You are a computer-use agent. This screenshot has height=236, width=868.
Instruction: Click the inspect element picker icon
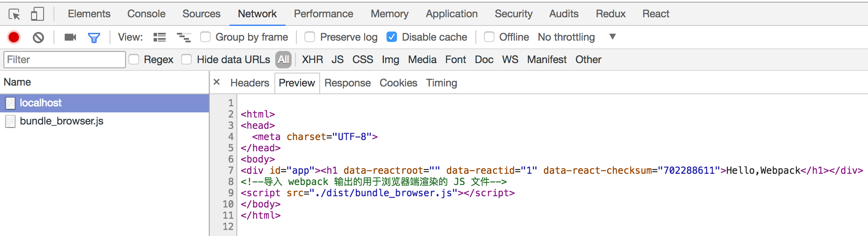[x=14, y=14]
